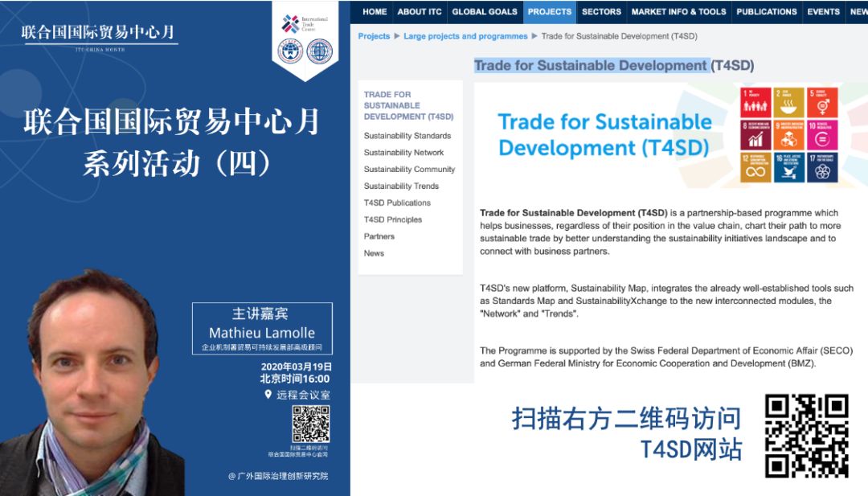Screen dimensions: 868x496
Task: Open the GLOBAL GOALS navigation tab
Action: click(484, 12)
